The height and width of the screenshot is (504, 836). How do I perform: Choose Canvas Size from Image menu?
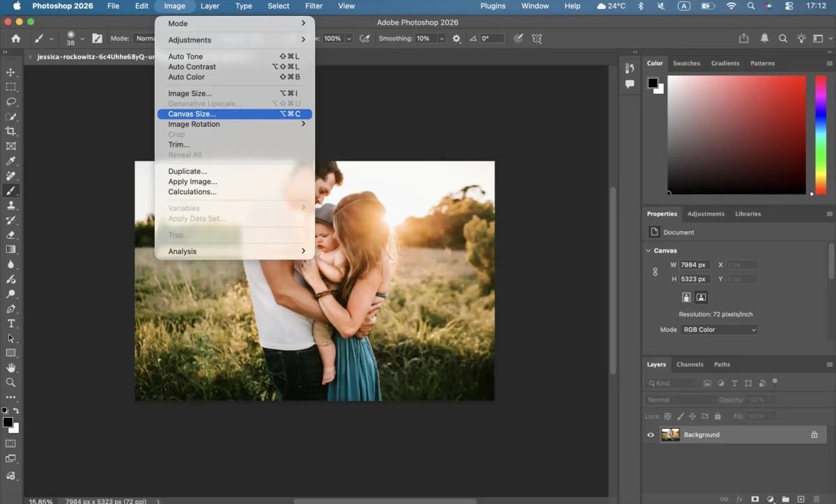pos(235,114)
